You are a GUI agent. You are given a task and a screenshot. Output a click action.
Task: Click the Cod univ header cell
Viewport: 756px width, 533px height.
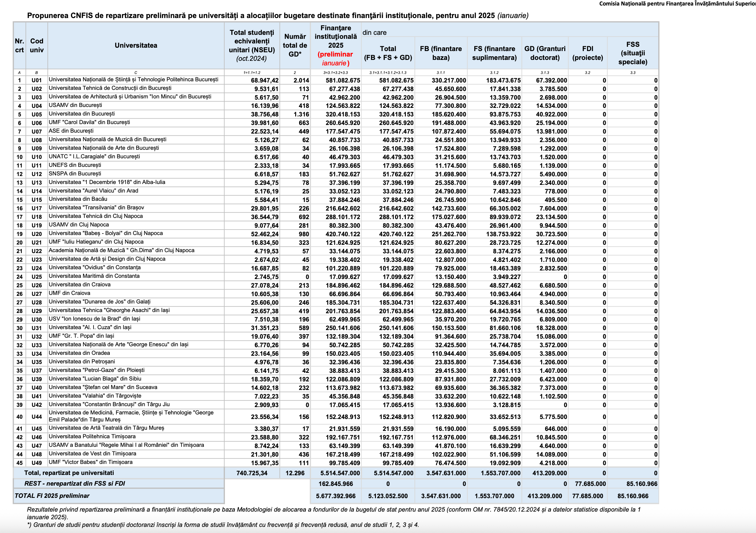[37, 46]
